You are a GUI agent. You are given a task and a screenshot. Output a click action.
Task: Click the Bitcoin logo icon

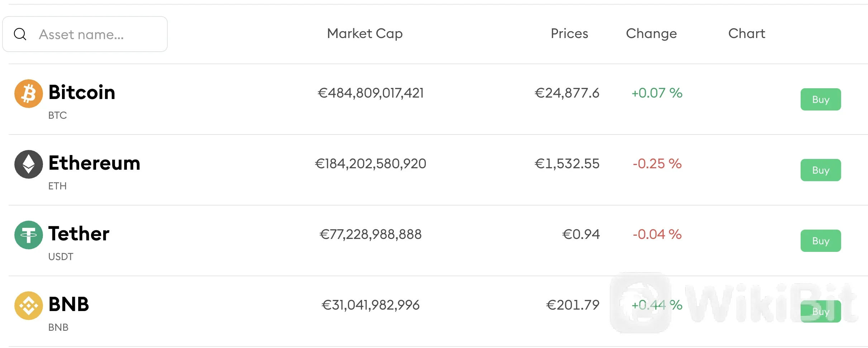click(29, 94)
